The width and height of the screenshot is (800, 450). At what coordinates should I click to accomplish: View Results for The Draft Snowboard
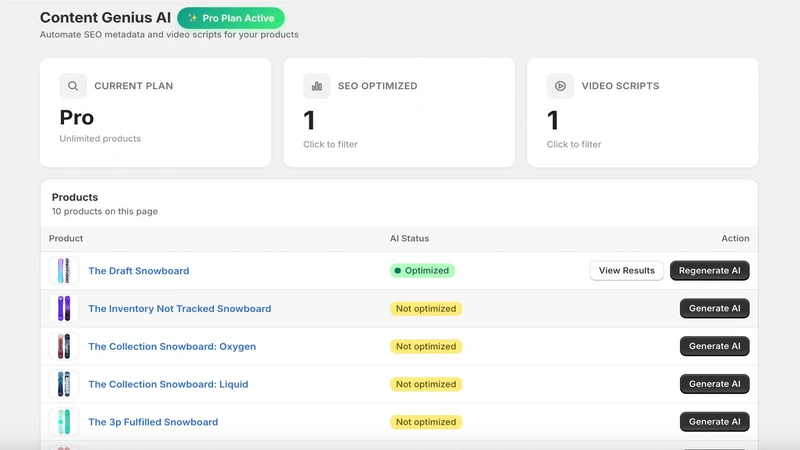click(x=627, y=270)
